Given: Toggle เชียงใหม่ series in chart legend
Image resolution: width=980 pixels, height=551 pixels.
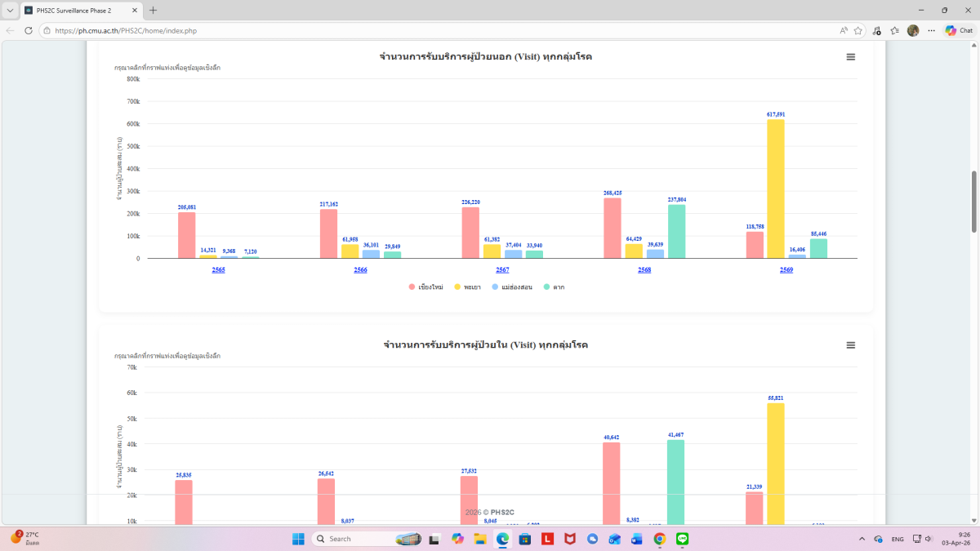Looking at the screenshot, I should tap(425, 287).
